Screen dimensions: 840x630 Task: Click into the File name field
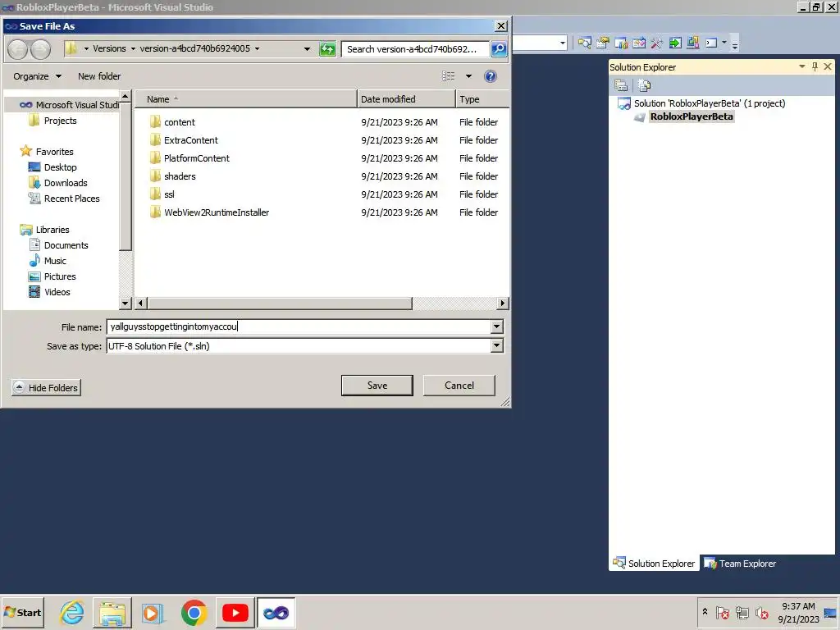pos(299,326)
